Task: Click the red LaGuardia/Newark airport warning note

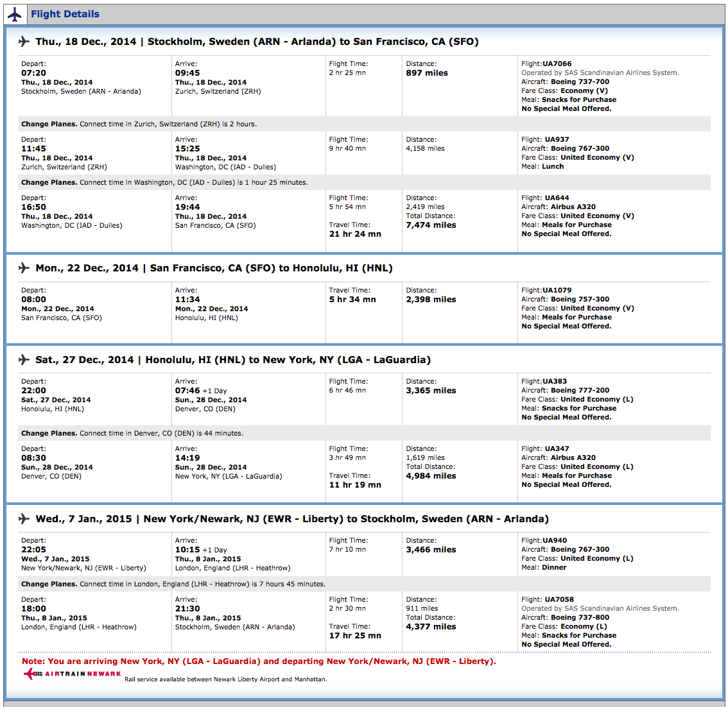Action: (x=259, y=661)
